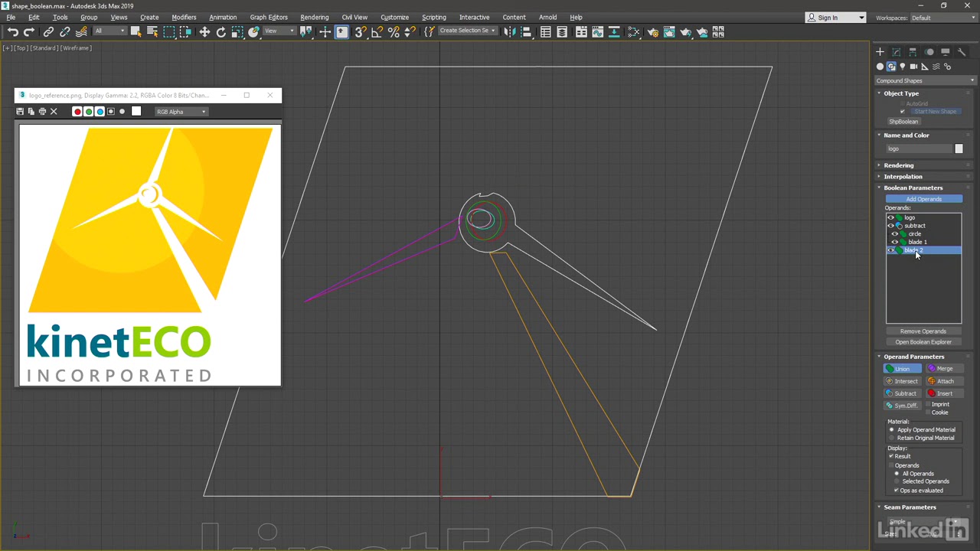
Task: Toggle Angle Snap icon
Action: click(x=377, y=31)
